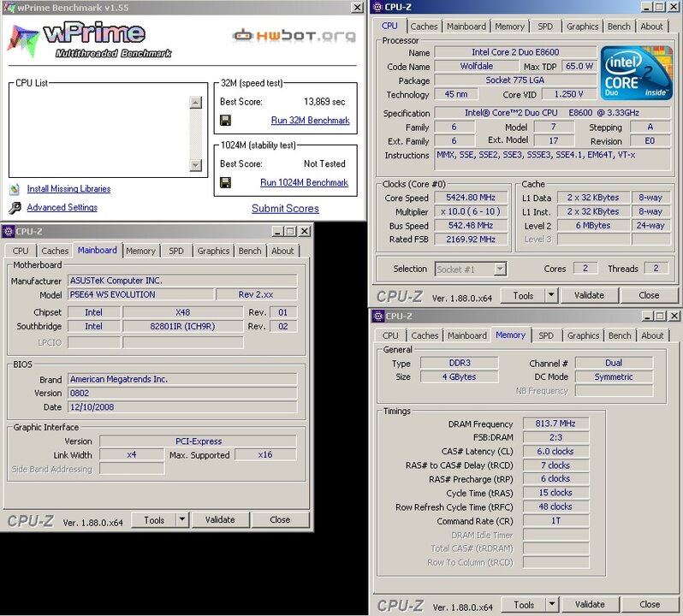Click the Intel Core 2 Duo badge
The height and width of the screenshot is (616, 683).
tap(637, 73)
